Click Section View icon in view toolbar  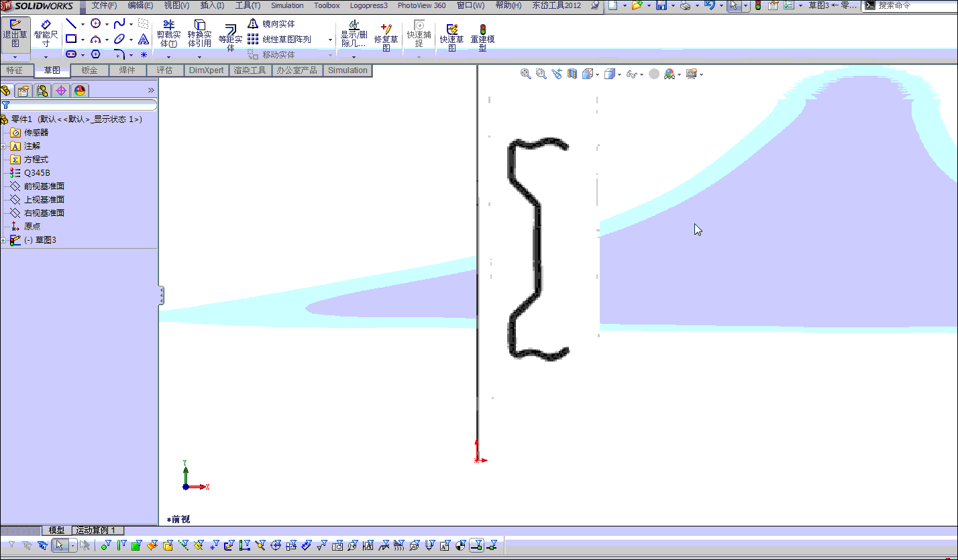tap(572, 74)
